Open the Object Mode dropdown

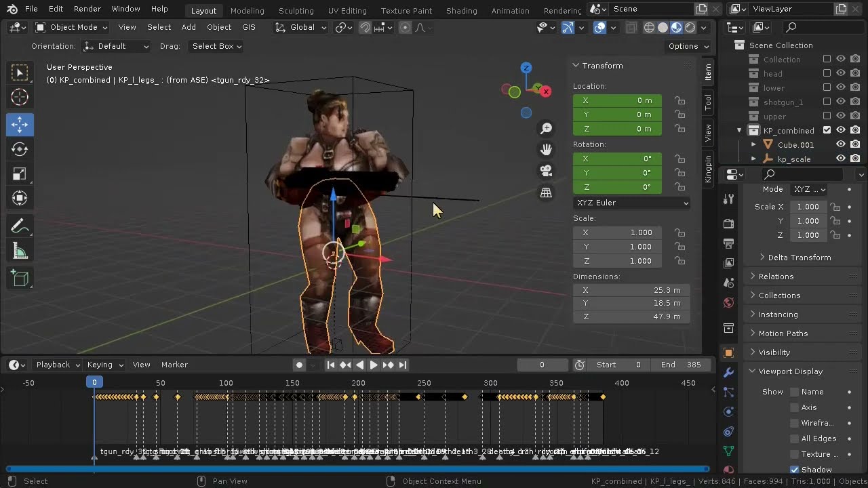tap(71, 27)
